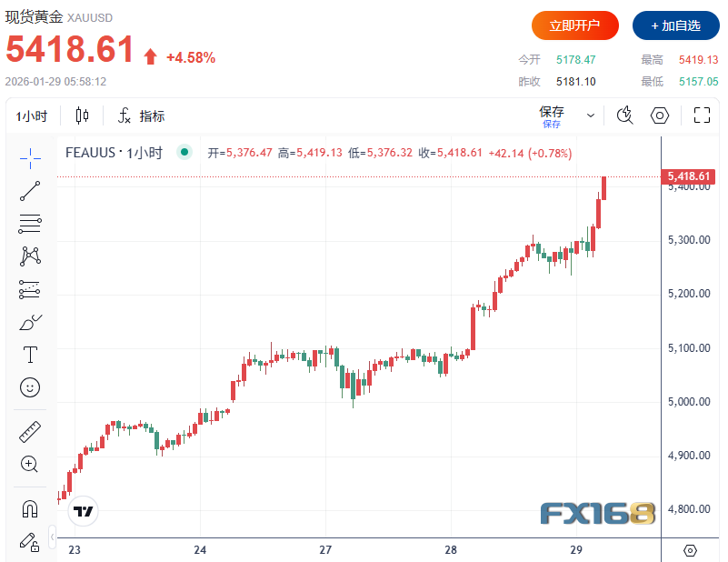Screen dimensions: 728x562
Task: Select the text annotation tool
Action: coord(30,355)
